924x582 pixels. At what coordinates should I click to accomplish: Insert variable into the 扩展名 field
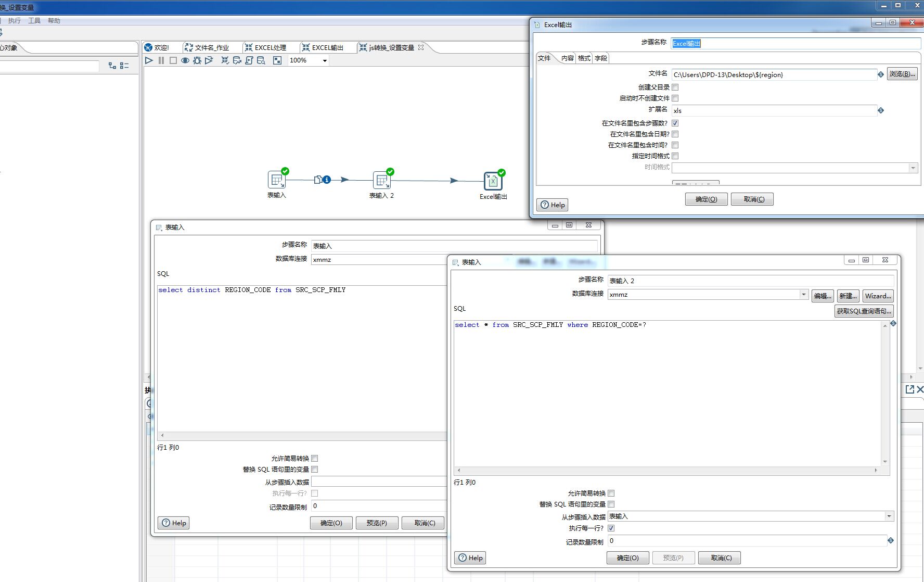881,110
